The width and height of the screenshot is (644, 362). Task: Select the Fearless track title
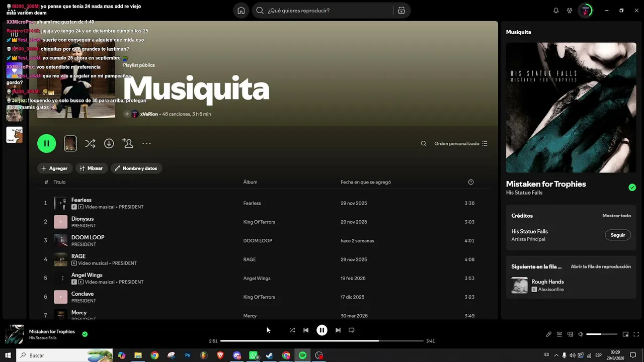pos(82,200)
